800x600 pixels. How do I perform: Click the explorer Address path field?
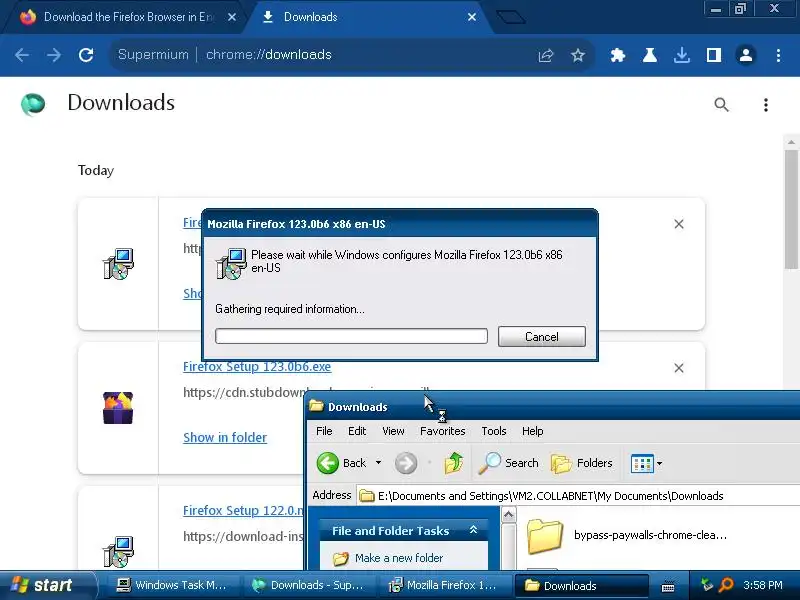pyautogui.click(x=578, y=496)
